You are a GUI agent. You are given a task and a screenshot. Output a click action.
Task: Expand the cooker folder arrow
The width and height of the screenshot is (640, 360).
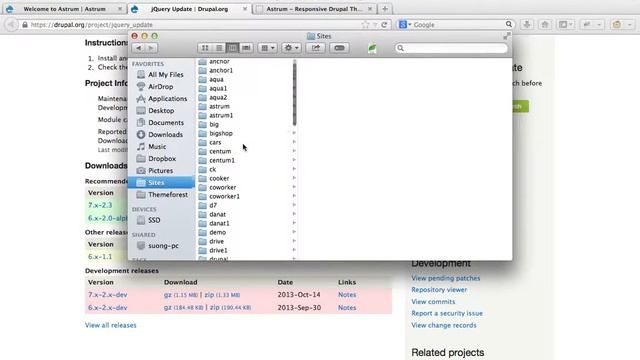[x=294, y=178]
